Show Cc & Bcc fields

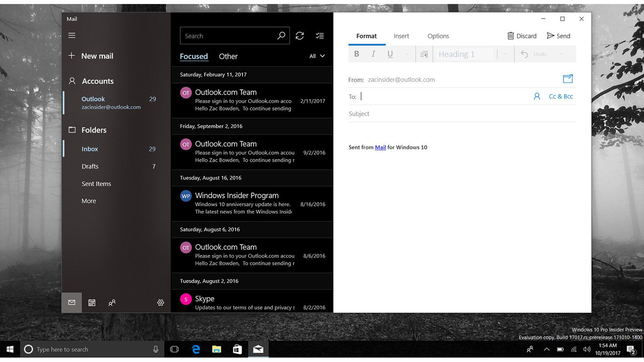click(561, 96)
